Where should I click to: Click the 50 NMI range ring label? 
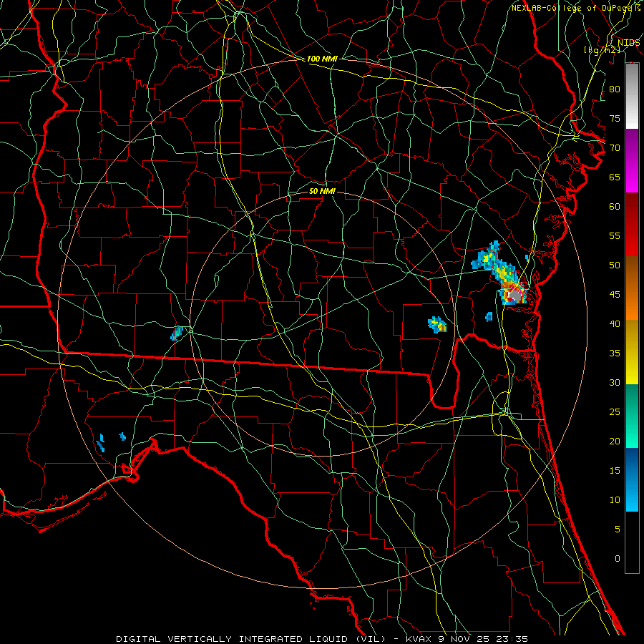click(322, 191)
